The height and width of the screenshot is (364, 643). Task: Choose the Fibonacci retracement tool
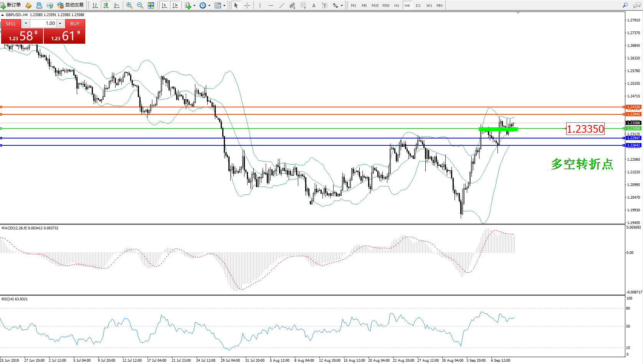303,5
